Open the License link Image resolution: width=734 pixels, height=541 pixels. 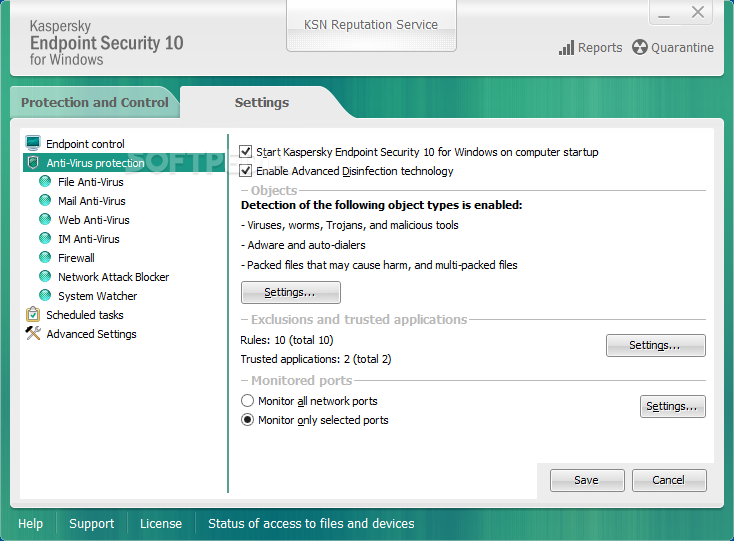161,523
